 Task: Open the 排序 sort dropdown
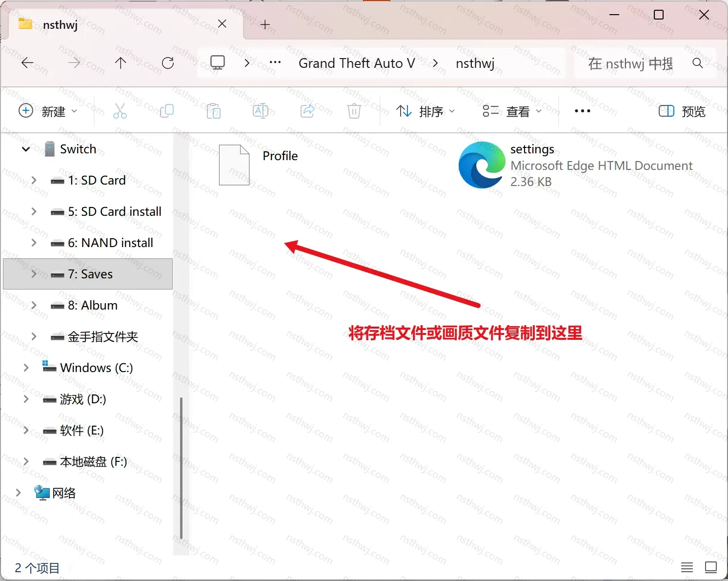(425, 111)
